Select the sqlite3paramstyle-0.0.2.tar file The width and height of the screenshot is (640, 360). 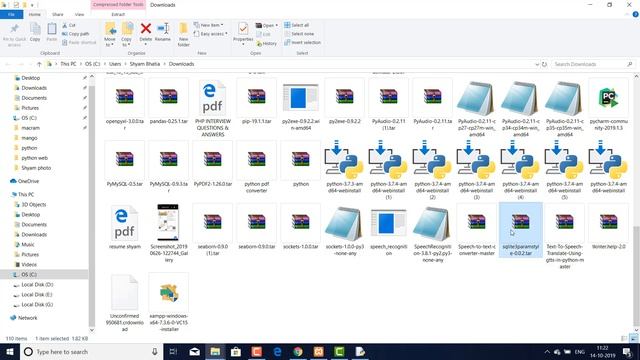click(x=521, y=230)
